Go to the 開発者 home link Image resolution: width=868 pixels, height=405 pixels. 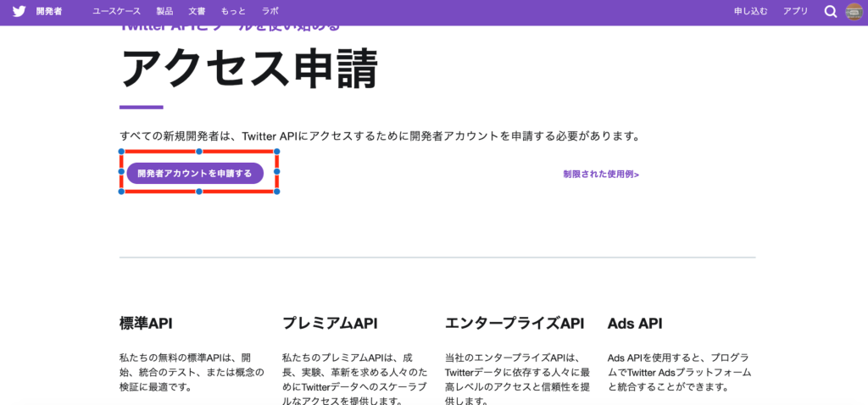[x=49, y=12]
